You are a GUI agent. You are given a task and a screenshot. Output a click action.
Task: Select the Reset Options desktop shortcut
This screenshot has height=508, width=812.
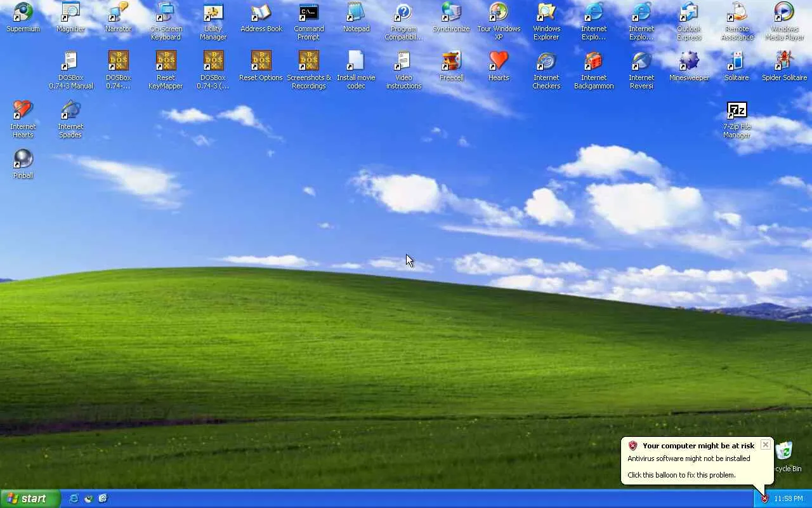[x=261, y=67]
